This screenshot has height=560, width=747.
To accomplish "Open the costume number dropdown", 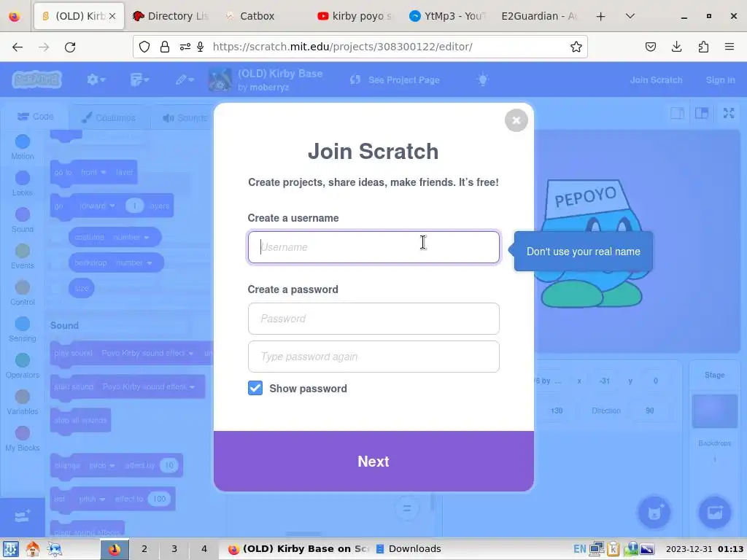I will (131, 237).
